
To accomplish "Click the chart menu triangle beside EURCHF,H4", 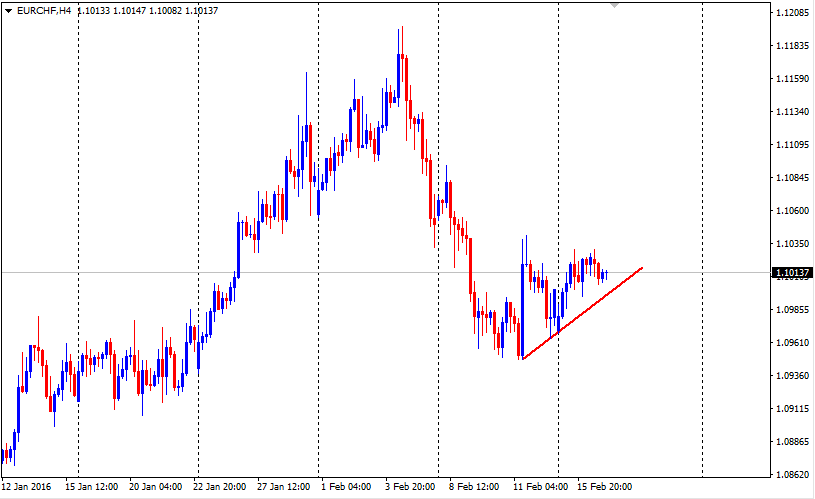I will coord(8,11).
